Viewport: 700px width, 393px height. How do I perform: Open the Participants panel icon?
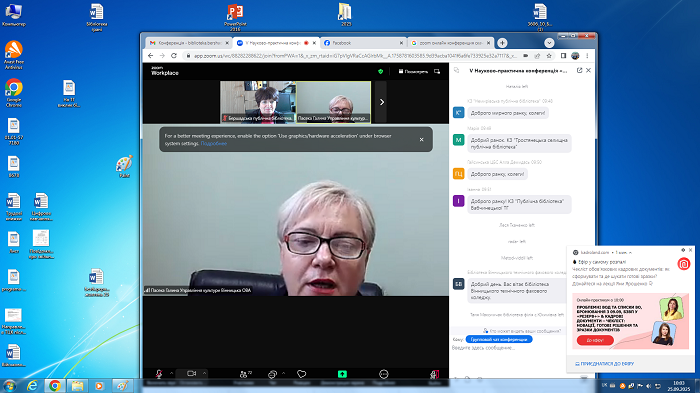[x=244, y=374]
